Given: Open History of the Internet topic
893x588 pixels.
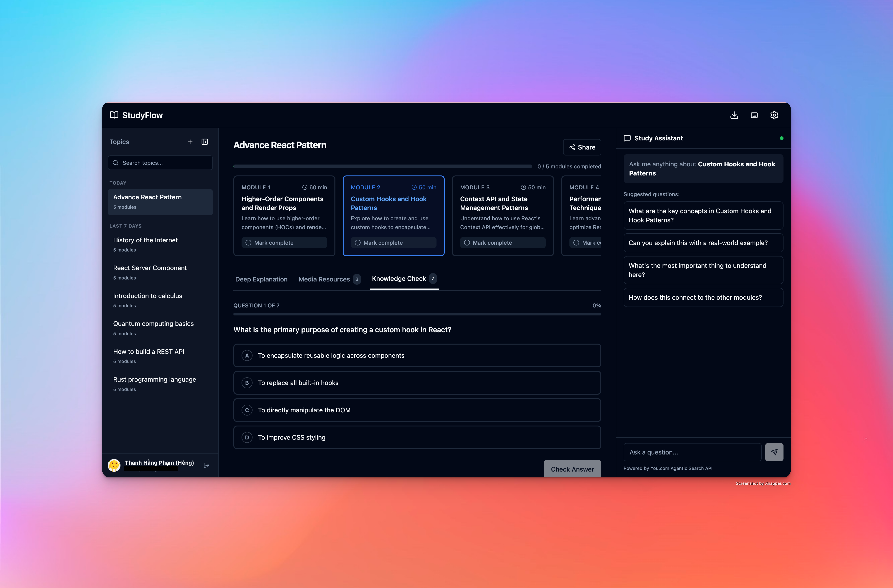Looking at the screenshot, I should (x=160, y=245).
